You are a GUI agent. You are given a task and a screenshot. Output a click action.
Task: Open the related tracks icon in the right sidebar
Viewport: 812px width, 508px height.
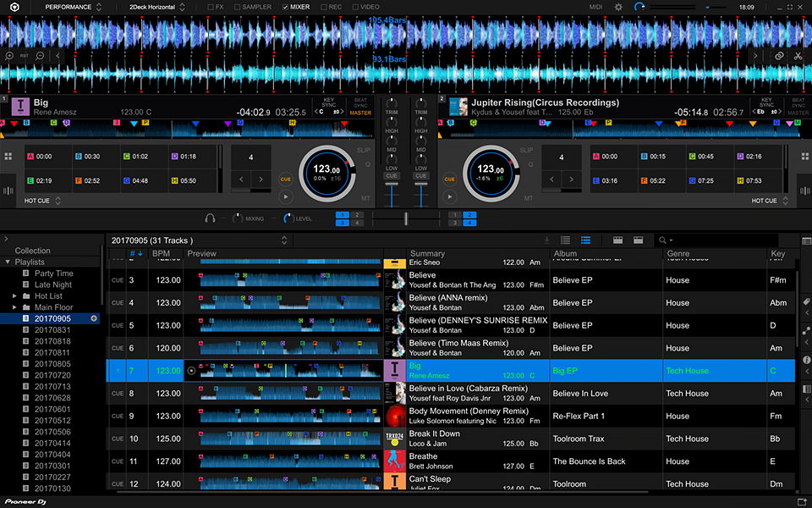806,330
